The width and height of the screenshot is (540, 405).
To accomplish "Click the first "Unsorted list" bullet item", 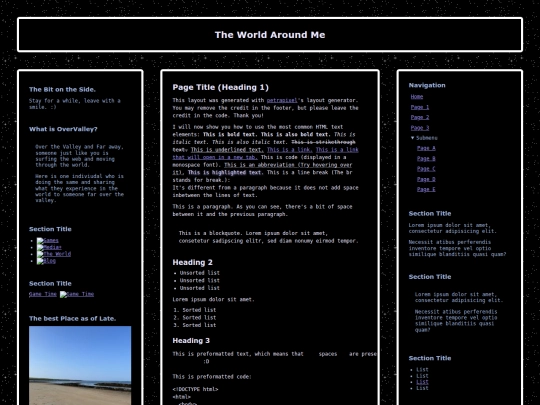I will 199,273.
